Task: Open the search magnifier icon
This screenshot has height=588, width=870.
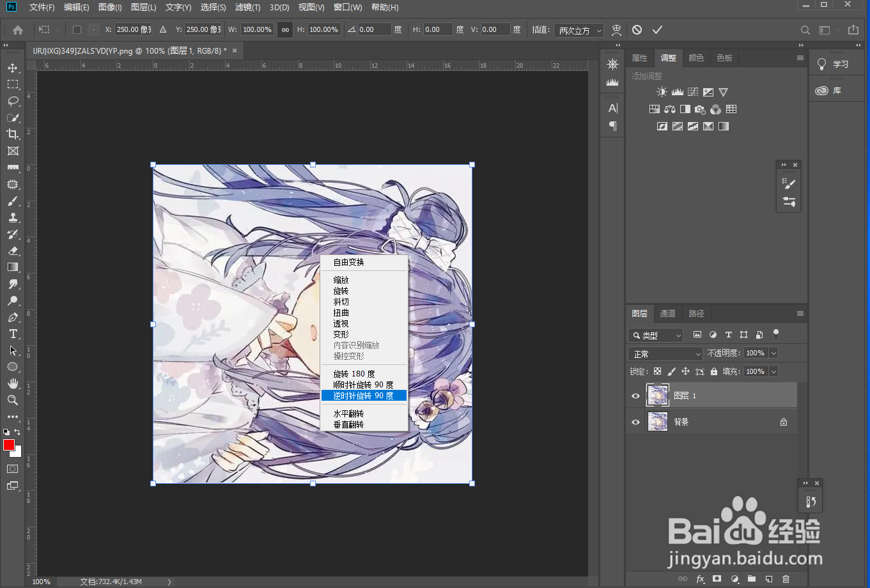Action: tap(805, 30)
